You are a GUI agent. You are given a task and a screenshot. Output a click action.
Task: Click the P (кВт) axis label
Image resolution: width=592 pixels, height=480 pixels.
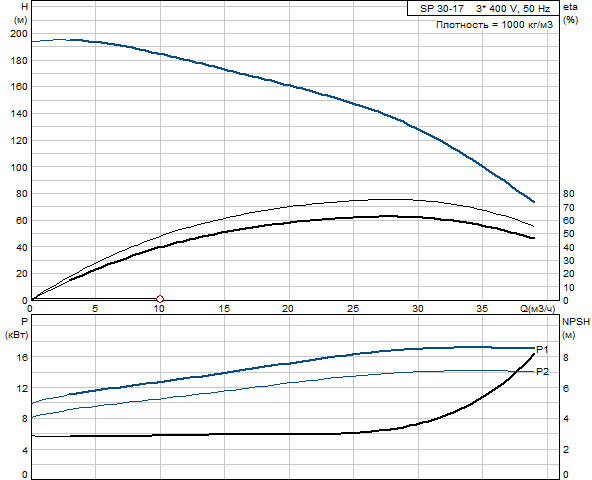(x=17, y=328)
